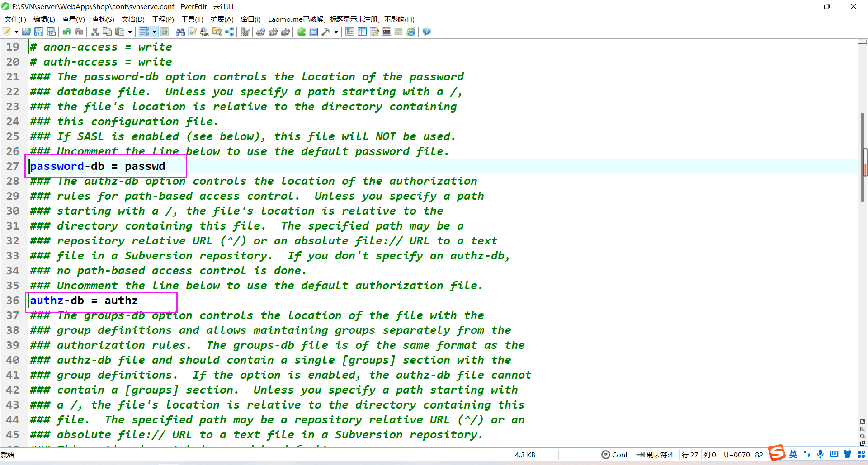Click the password-db = passwd line text
Viewport: 868px width, 465px height.
(x=98, y=166)
